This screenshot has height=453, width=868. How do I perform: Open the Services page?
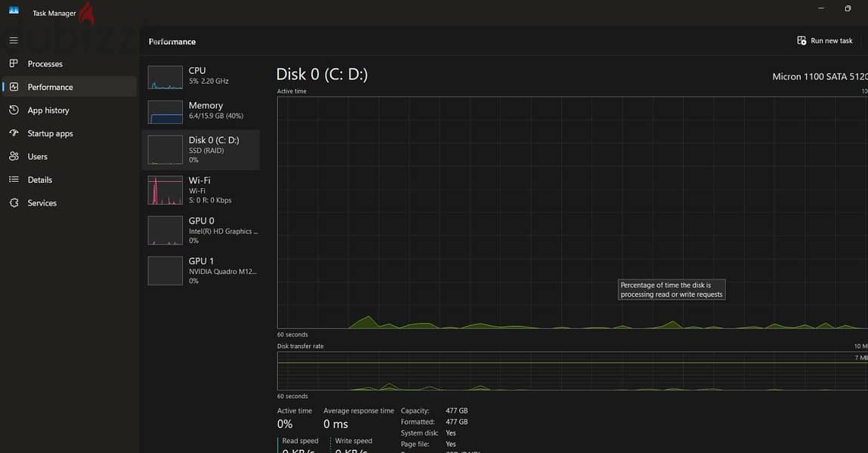(70, 203)
